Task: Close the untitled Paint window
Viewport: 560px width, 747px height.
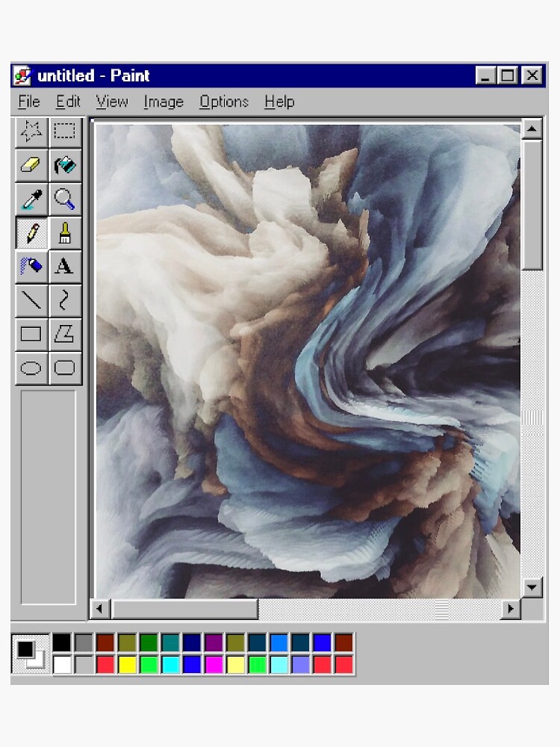Action: coord(532,75)
